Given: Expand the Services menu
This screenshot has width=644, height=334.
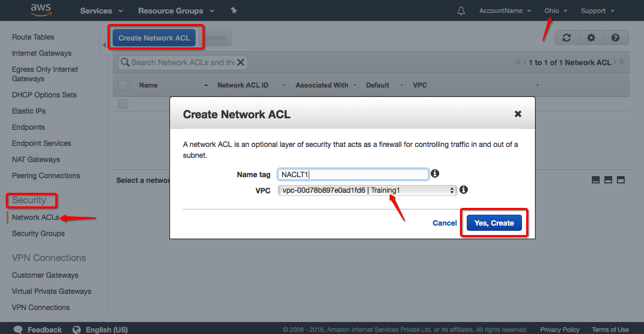Looking at the screenshot, I should tap(101, 11).
